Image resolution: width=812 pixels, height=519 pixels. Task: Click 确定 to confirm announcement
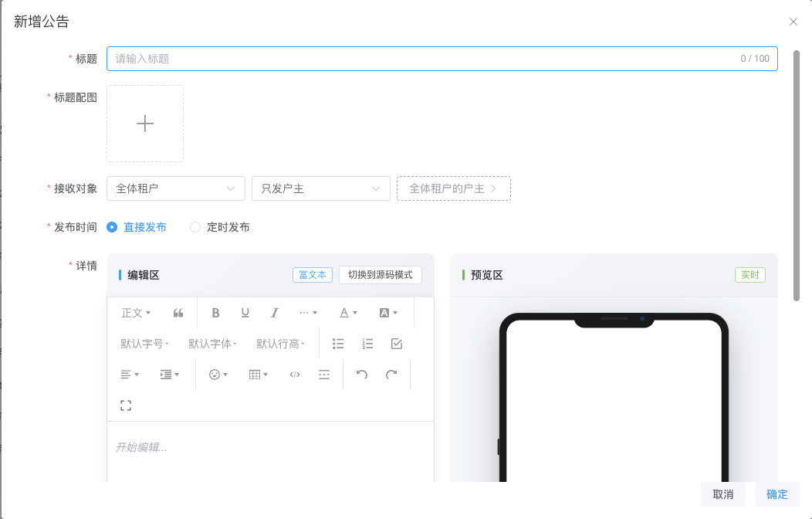(776, 494)
